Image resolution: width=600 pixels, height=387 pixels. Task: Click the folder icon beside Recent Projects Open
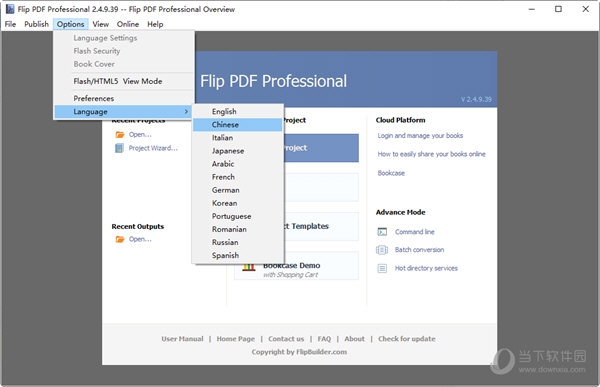click(120, 135)
